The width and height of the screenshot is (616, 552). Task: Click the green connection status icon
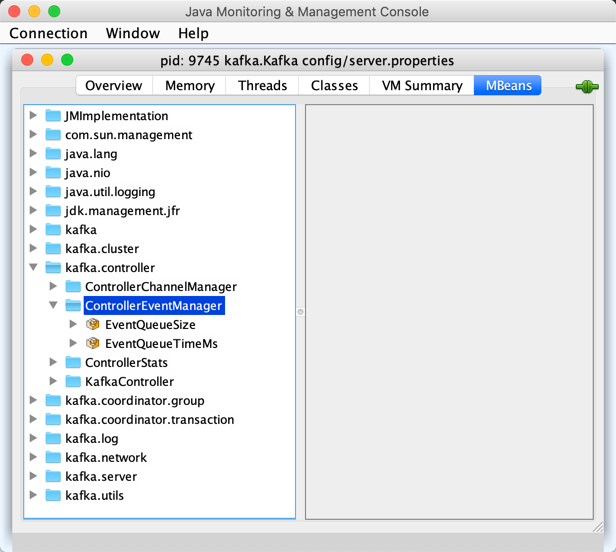coord(586,87)
